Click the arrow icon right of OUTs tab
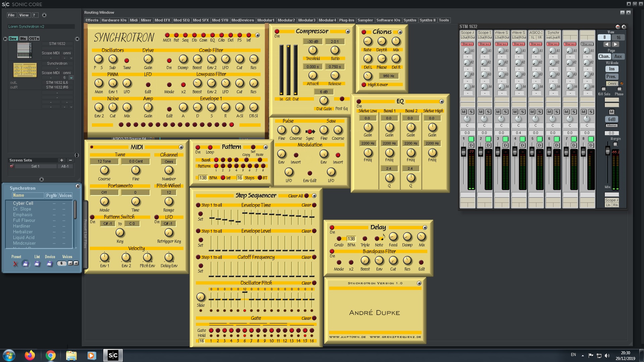This screenshot has height=362, width=644. coord(77,39)
